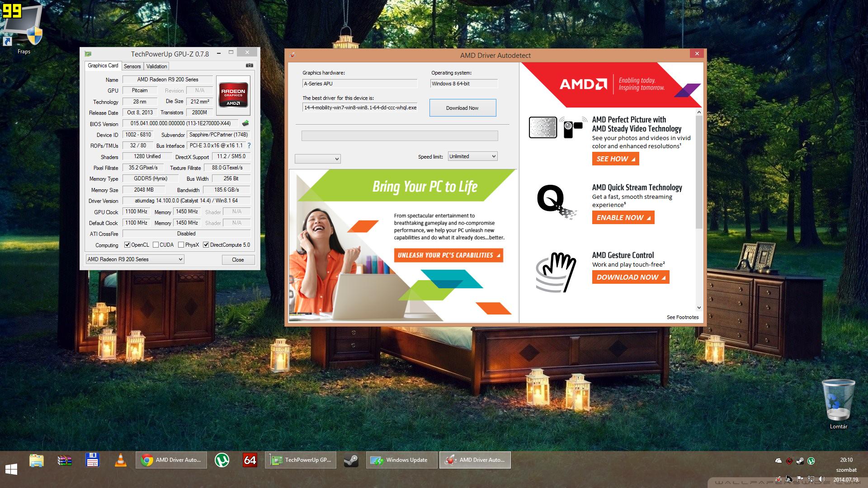Open the GPU-Z title bar app icon menu

click(88, 54)
